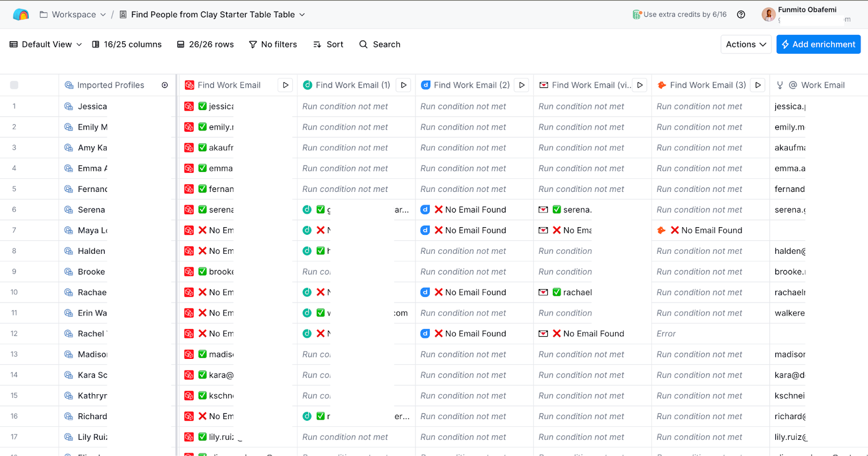
Task: Click the formula icon in Work Email header
Action: click(x=780, y=85)
